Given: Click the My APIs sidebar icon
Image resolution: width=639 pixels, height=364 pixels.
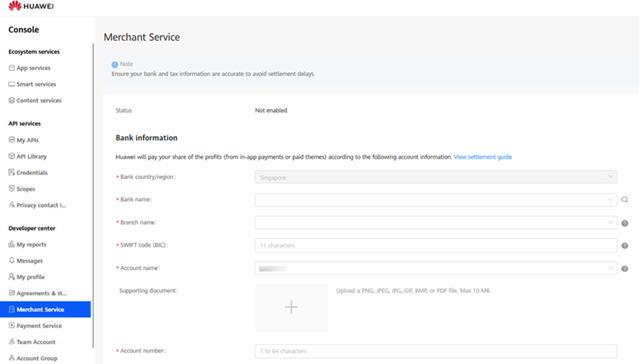Looking at the screenshot, I should pyautogui.click(x=11, y=140).
